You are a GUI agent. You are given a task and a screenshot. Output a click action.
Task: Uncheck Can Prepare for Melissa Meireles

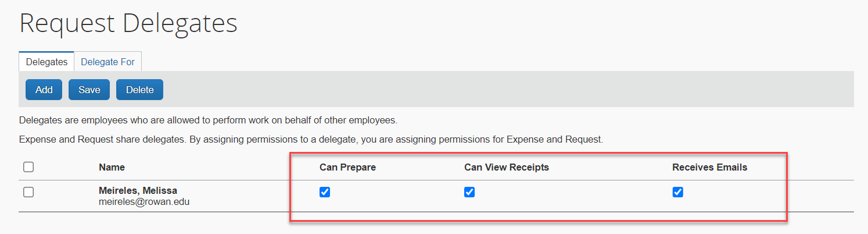(x=325, y=192)
